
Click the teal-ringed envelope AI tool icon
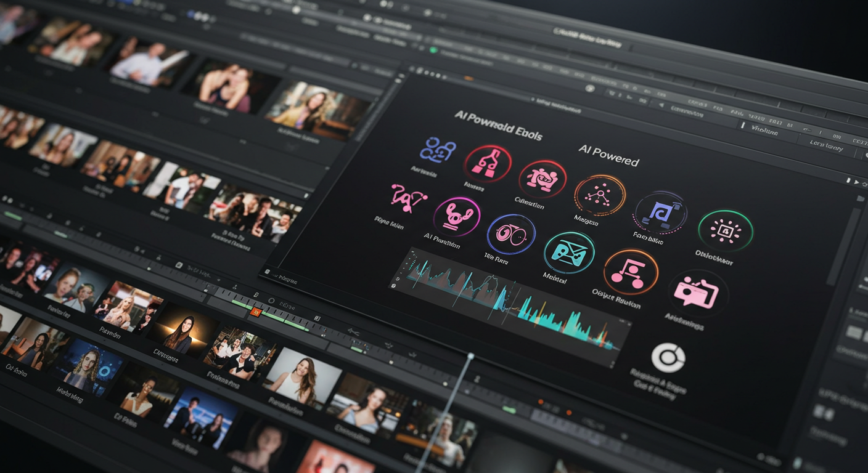[x=569, y=253]
